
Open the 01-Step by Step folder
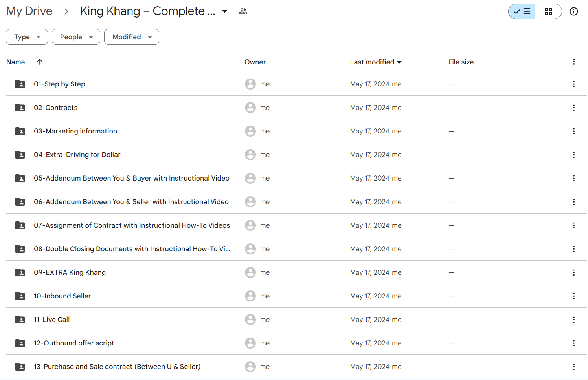(59, 84)
